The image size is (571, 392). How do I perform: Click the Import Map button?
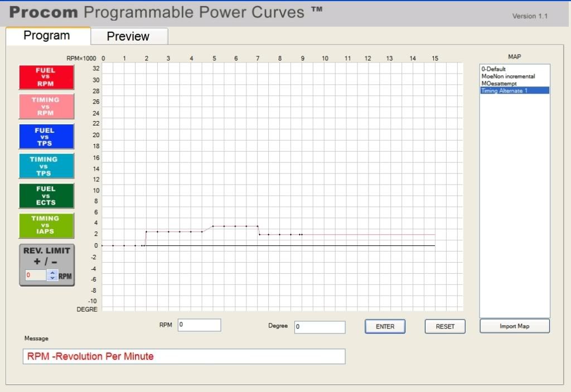pos(514,326)
